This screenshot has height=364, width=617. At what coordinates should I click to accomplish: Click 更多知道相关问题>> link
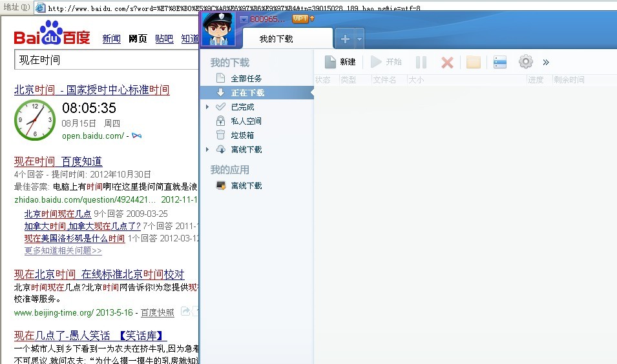coord(63,250)
